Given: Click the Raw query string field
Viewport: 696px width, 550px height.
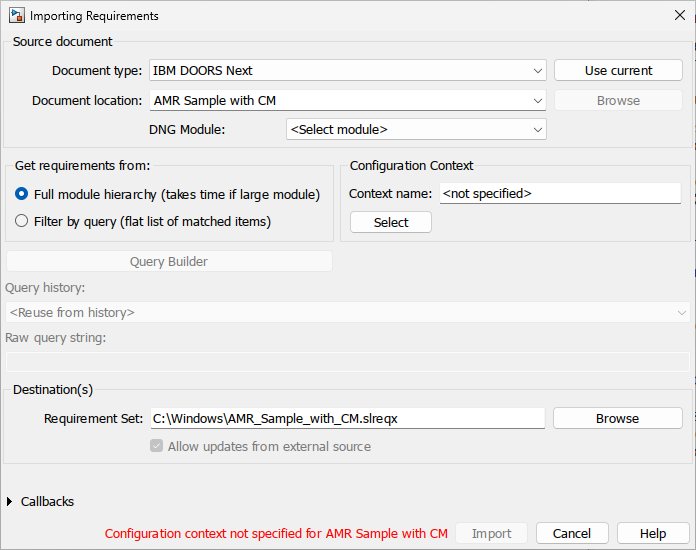Looking at the screenshot, I should pos(348,362).
